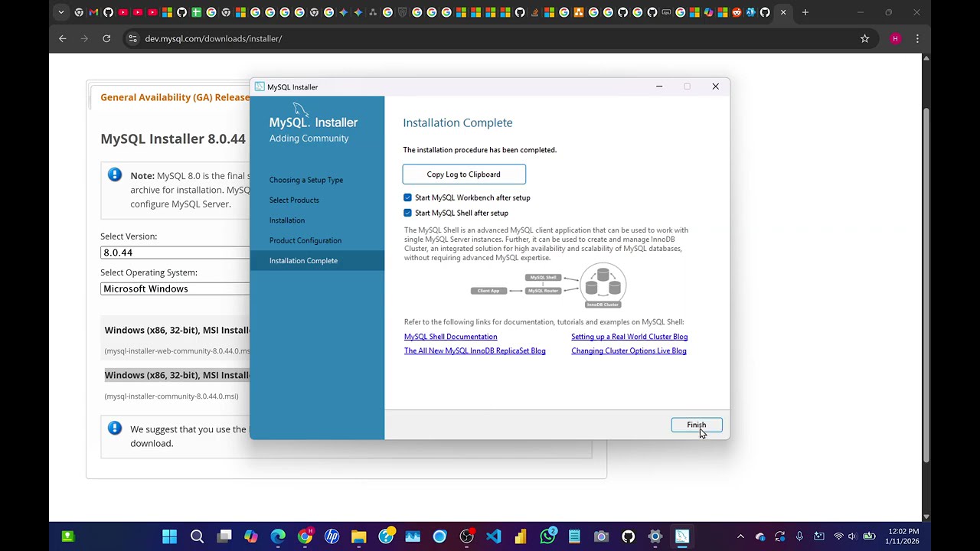Open Settings gear from the taskbar
Screen dimensions: 980x551
click(x=655, y=536)
